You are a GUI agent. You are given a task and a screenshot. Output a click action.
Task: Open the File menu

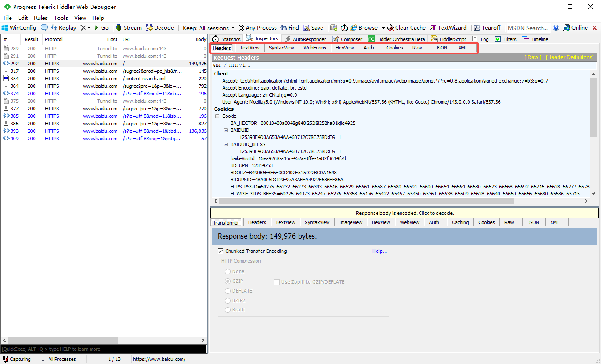coord(8,18)
